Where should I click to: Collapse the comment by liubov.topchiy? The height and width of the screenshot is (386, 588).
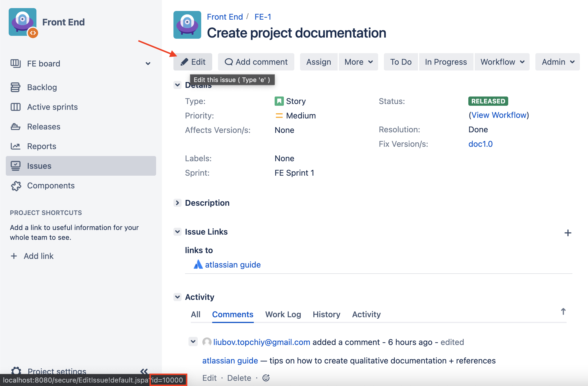click(193, 342)
